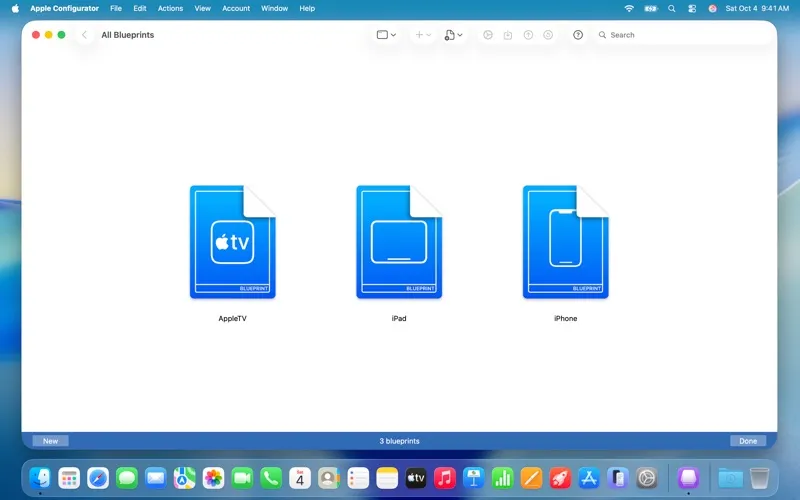Open the Trash in the Dock

760,478
